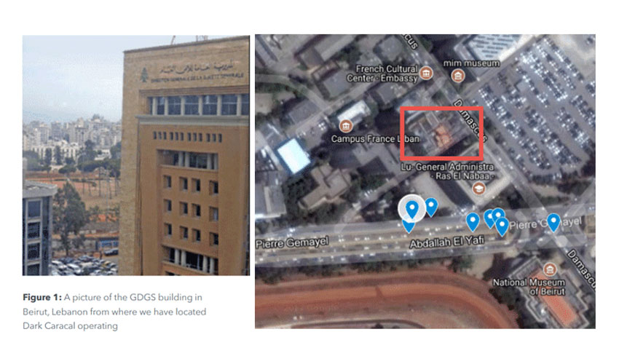619x364 pixels.
Task: Click inside the red highlighted rectangle on the map
Action: click(442, 132)
